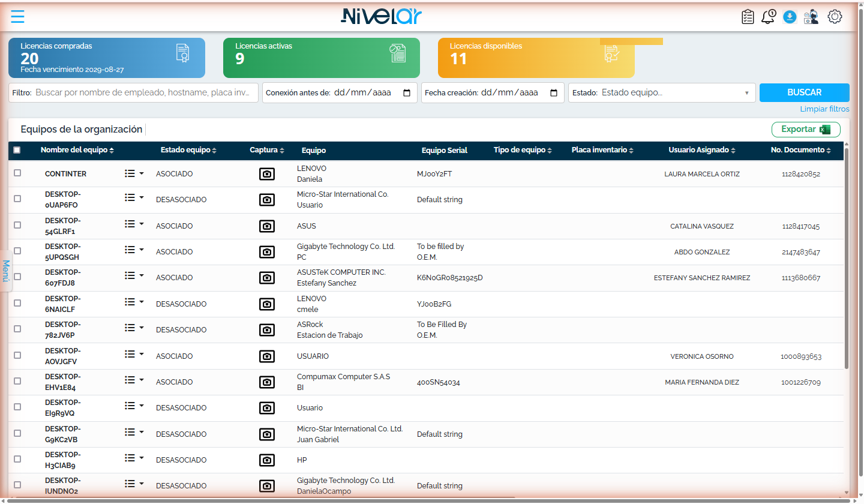The image size is (864, 504).
Task: Click the support user icon in header
Action: [x=811, y=17]
